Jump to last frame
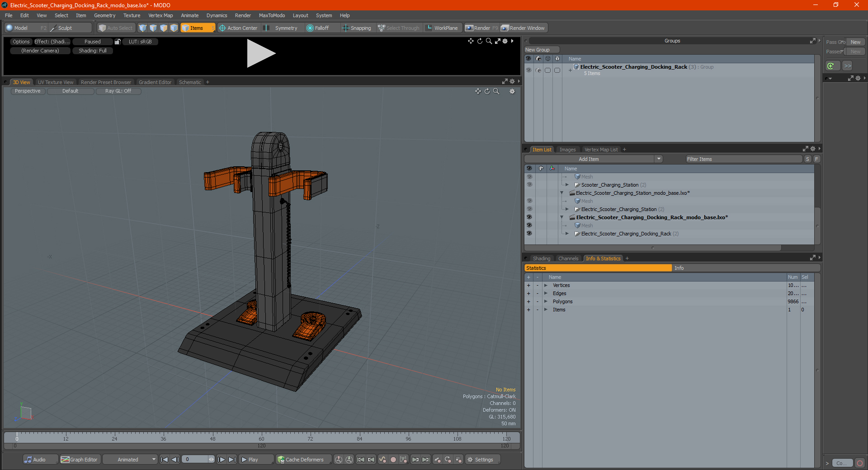 [232, 460]
